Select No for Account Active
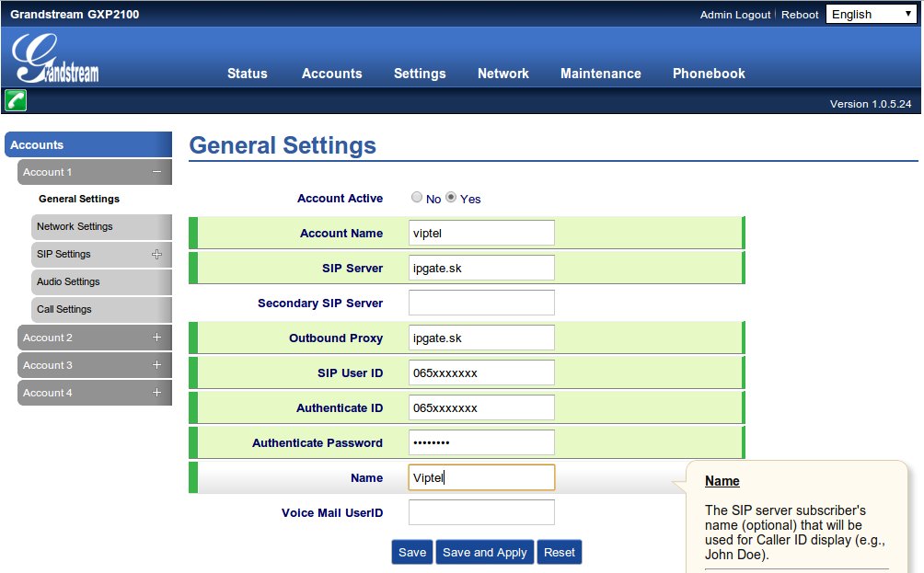Image resolution: width=924 pixels, height=573 pixels. pyautogui.click(x=417, y=197)
